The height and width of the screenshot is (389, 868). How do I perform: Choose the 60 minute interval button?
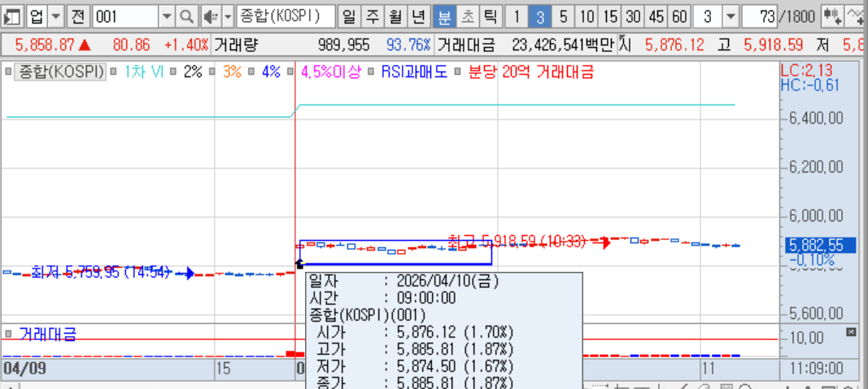coord(679,17)
